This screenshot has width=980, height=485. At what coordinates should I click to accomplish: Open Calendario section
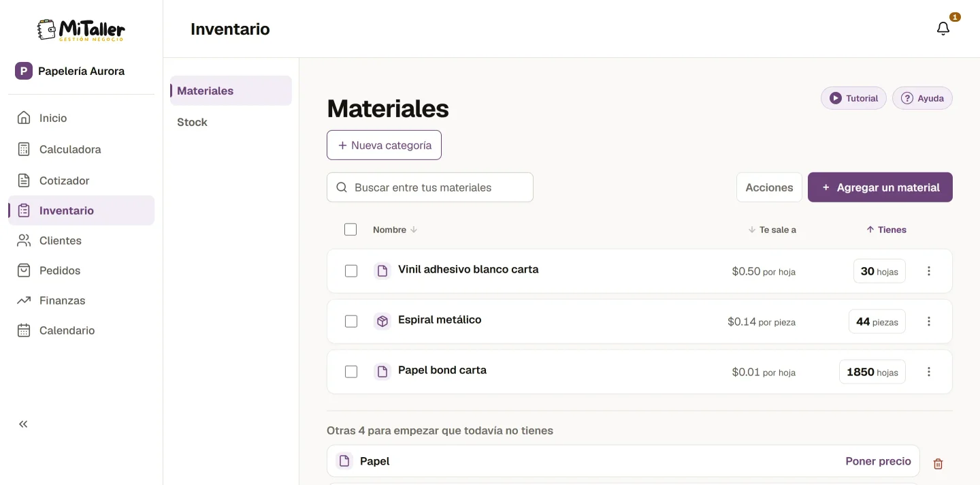pyautogui.click(x=81, y=330)
